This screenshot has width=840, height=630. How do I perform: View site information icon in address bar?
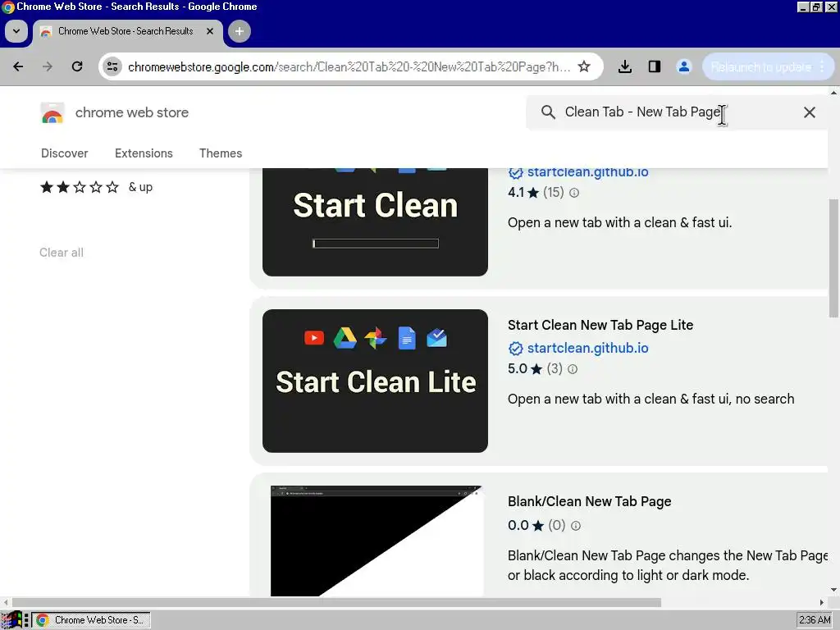coord(112,66)
